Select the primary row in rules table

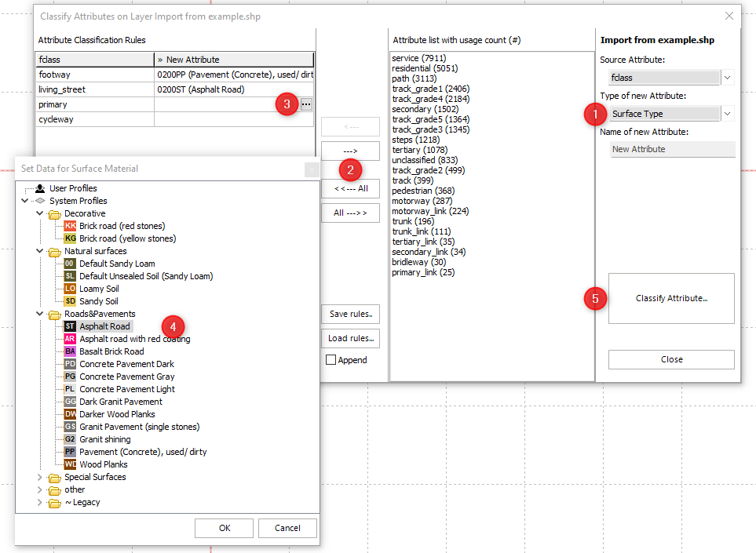94,104
